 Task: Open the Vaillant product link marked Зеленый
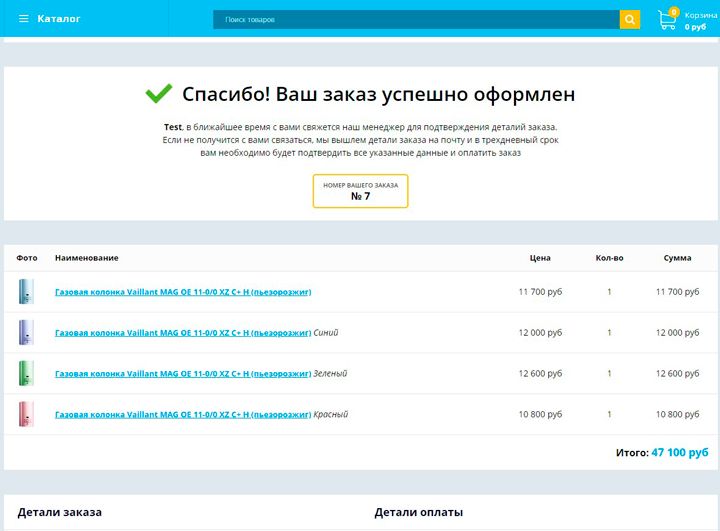[183, 373]
